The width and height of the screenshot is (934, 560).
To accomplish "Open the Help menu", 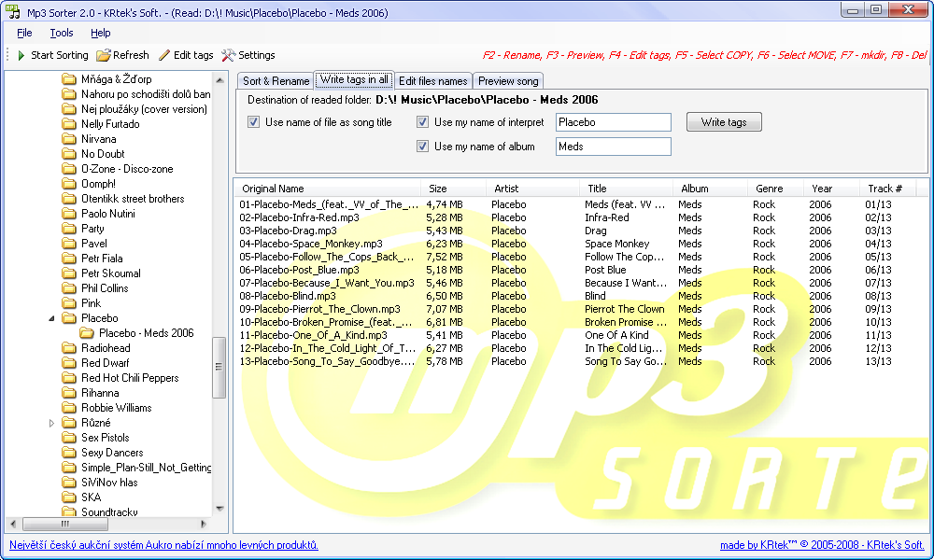I will tap(101, 33).
